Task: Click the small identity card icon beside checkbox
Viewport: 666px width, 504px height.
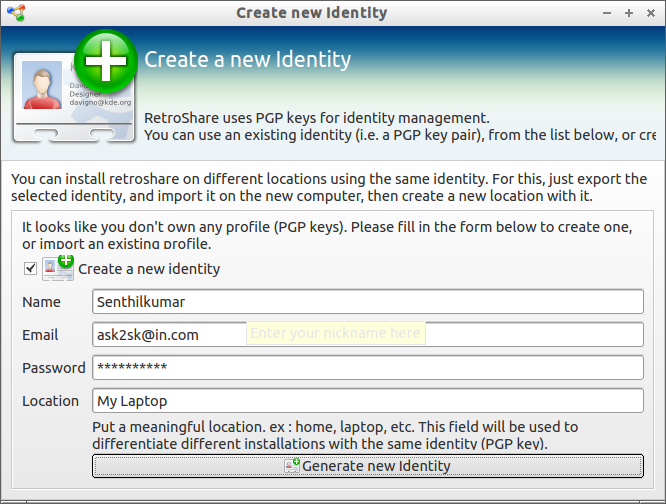Action: click(58, 268)
